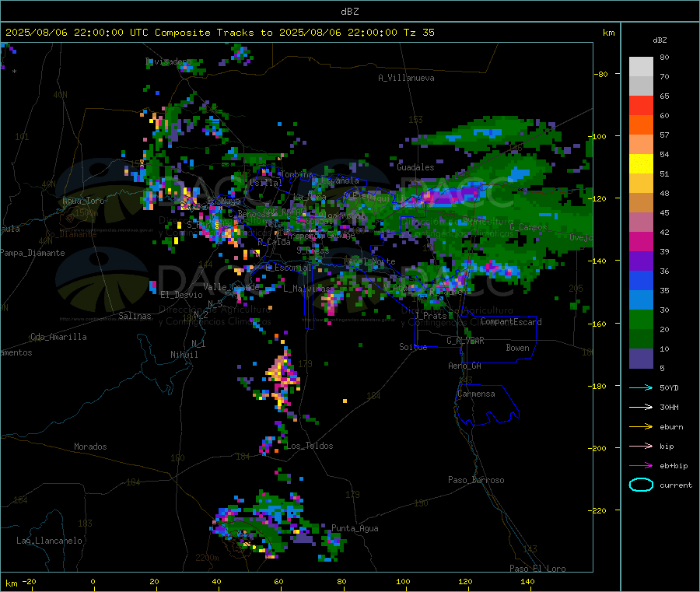The image size is (700, 592).
Task: Click the 'El_Desvio' map label
Action: pos(181,295)
